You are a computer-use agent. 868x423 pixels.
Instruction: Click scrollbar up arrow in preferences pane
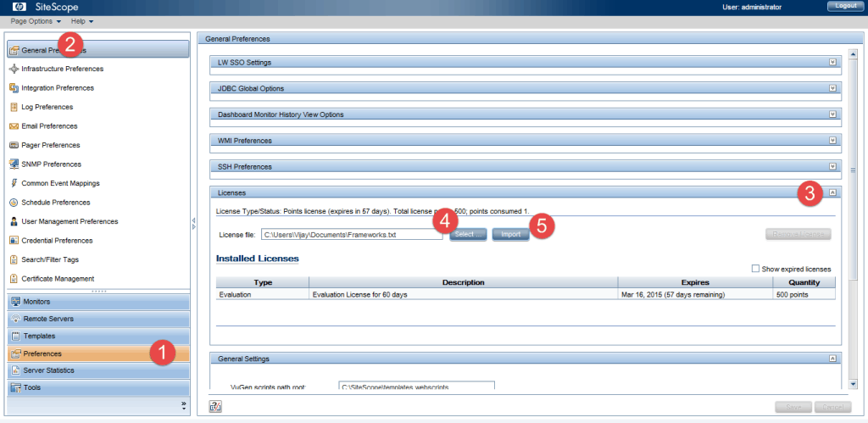pos(853,54)
